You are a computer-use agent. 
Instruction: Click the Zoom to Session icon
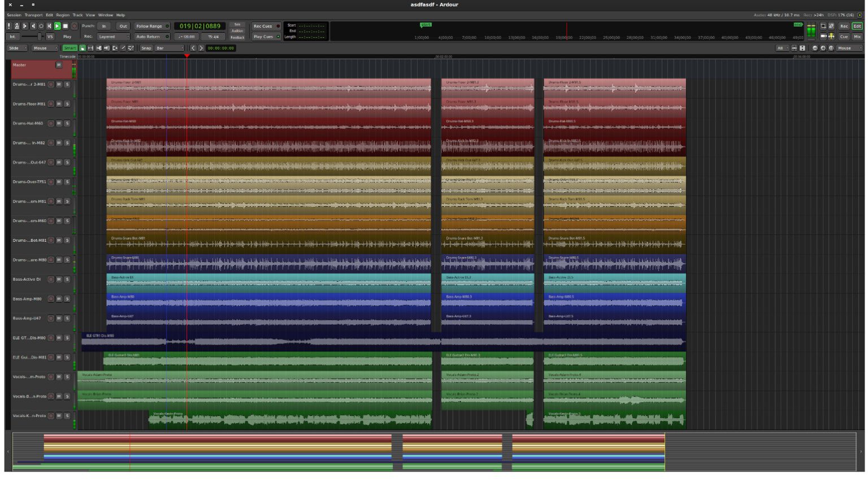pos(831,48)
